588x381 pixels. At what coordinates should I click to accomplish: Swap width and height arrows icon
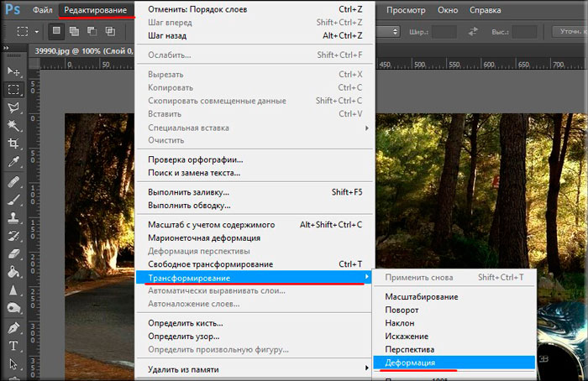[x=473, y=31]
